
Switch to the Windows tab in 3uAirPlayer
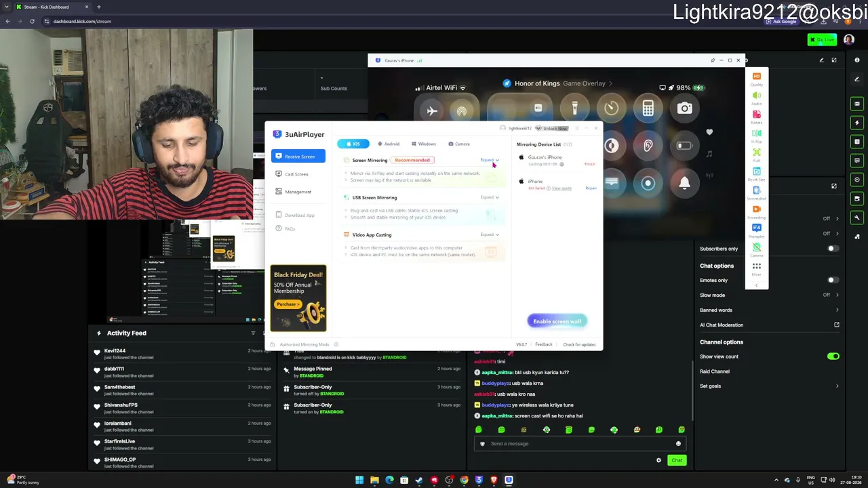(423, 144)
